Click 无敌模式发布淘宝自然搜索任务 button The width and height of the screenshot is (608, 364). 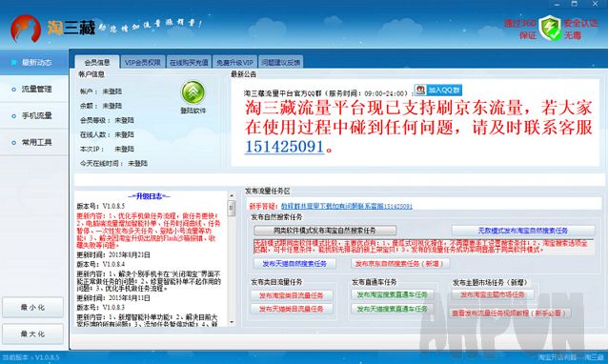click(523, 231)
